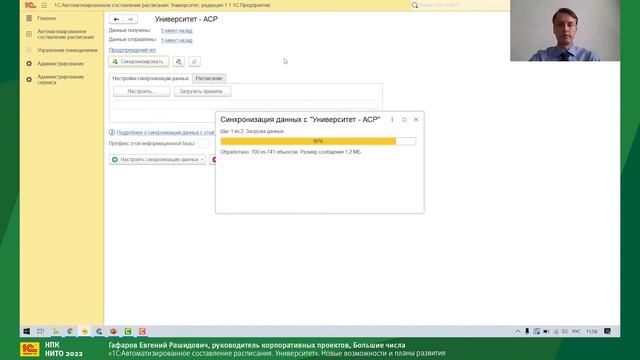The width and height of the screenshot is (640, 360).
Task: Open the Главное section in sidebar
Action: [47, 18]
